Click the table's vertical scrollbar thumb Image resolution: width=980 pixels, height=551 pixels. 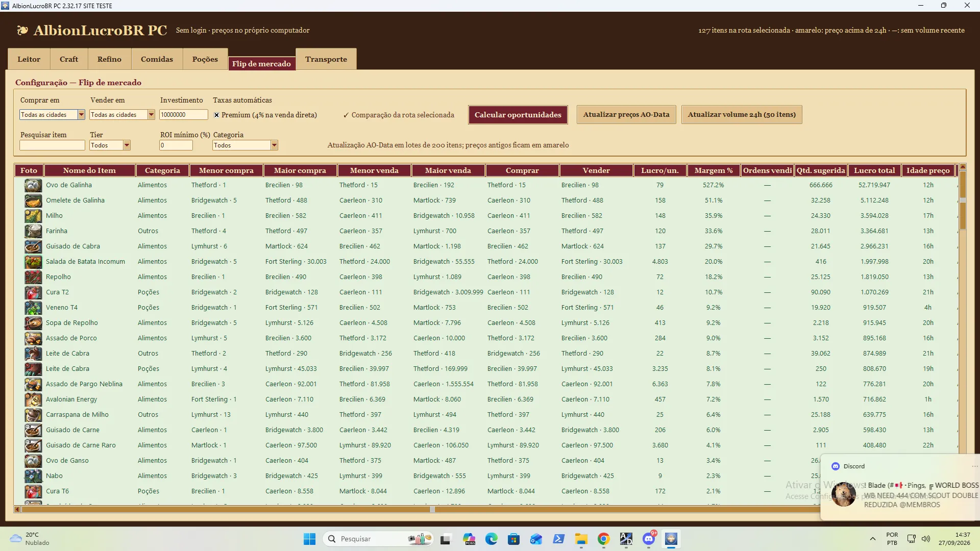click(963, 201)
